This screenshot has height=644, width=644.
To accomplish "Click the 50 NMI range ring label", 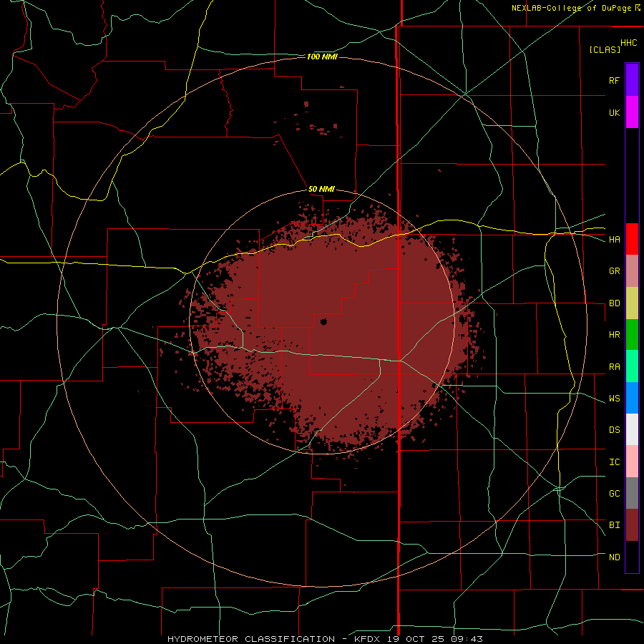I will pos(321,189).
